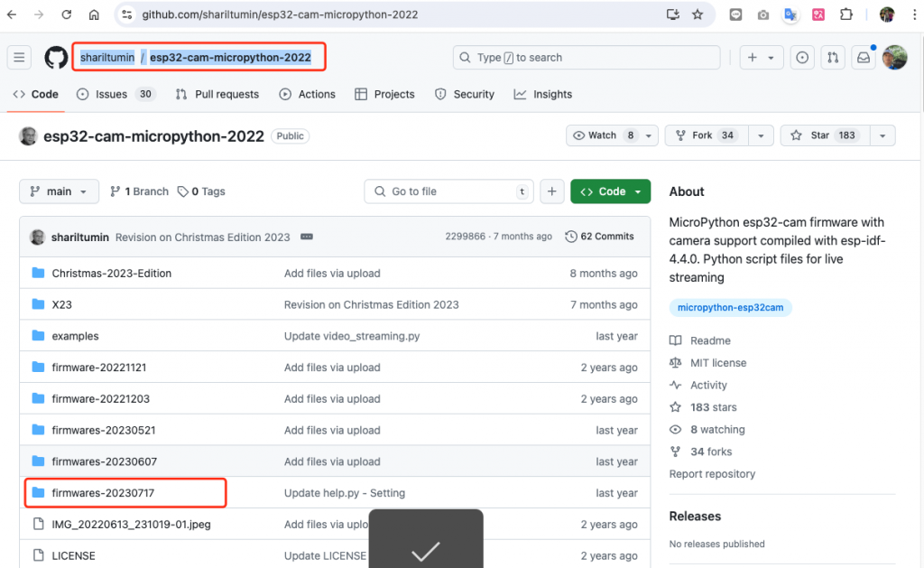This screenshot has height=568, width=924.
Task: Open the issues circle icon in header
Action: pos(802,57)
